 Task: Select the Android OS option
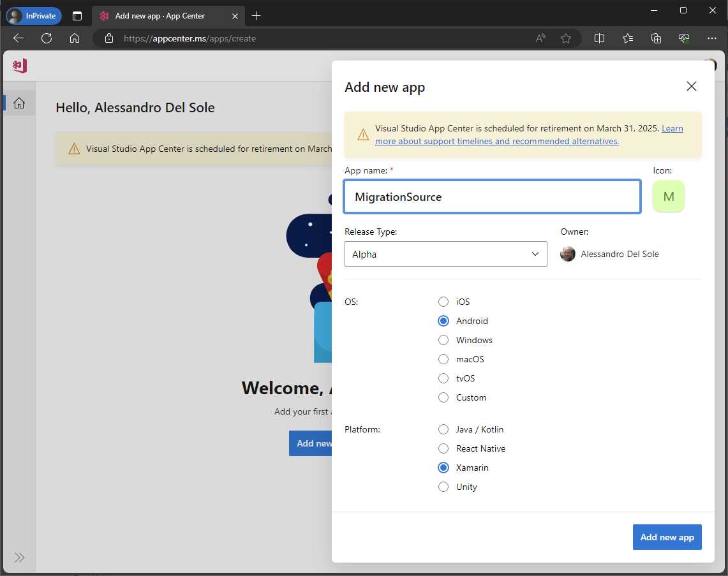tap(443, 321)
